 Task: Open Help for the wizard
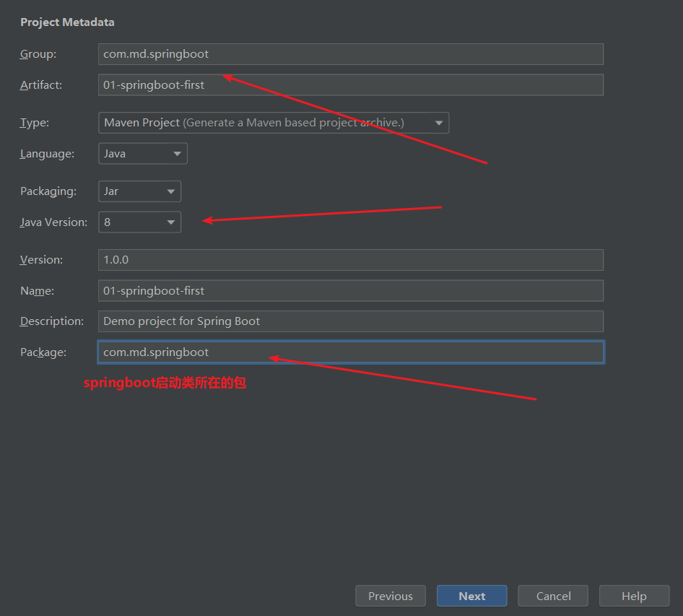(x=634, y=596)
